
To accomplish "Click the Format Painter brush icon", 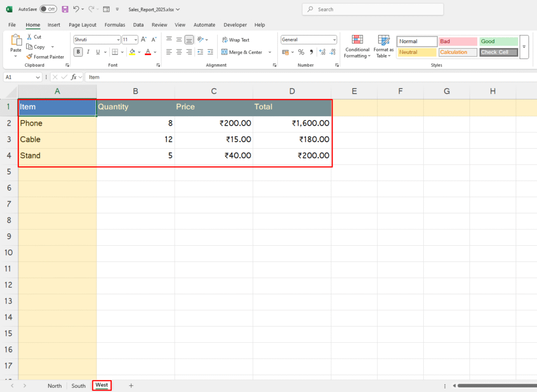I will (x=29, y=57).
